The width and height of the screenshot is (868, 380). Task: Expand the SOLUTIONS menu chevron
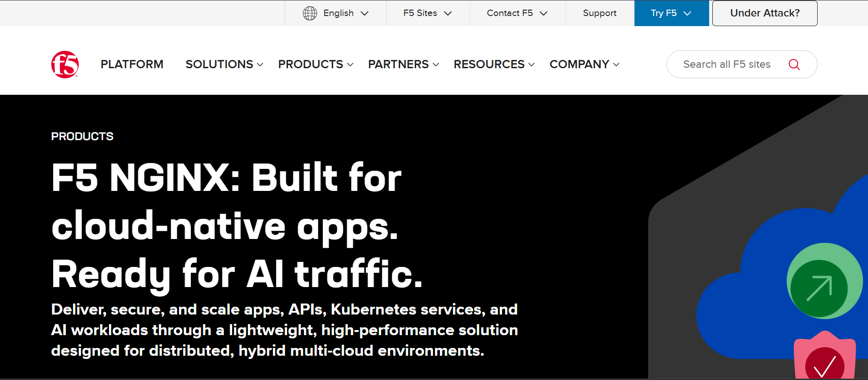pos(260,65)
